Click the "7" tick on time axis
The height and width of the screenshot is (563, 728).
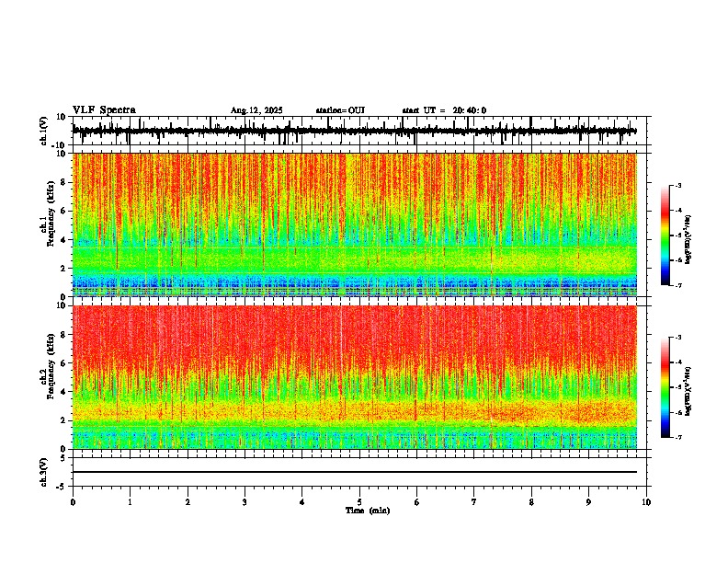(x=474, y=502)
